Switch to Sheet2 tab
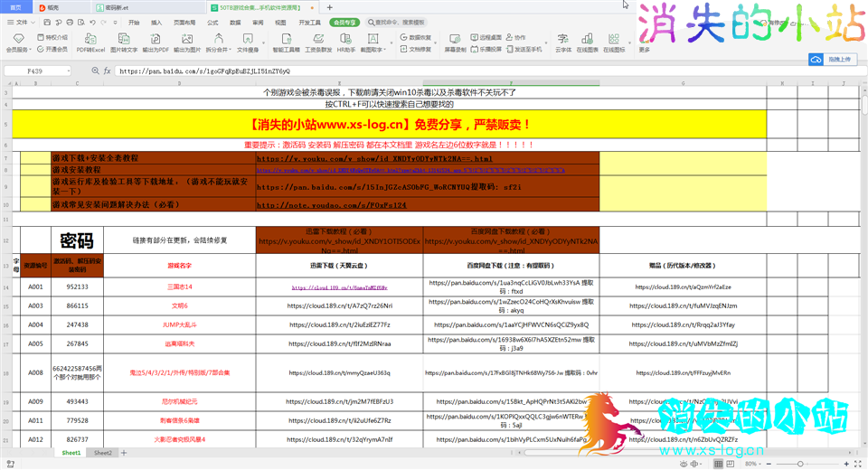Image resolution: width=868 pixels, height=470 pixels. [x=102, y=453]
